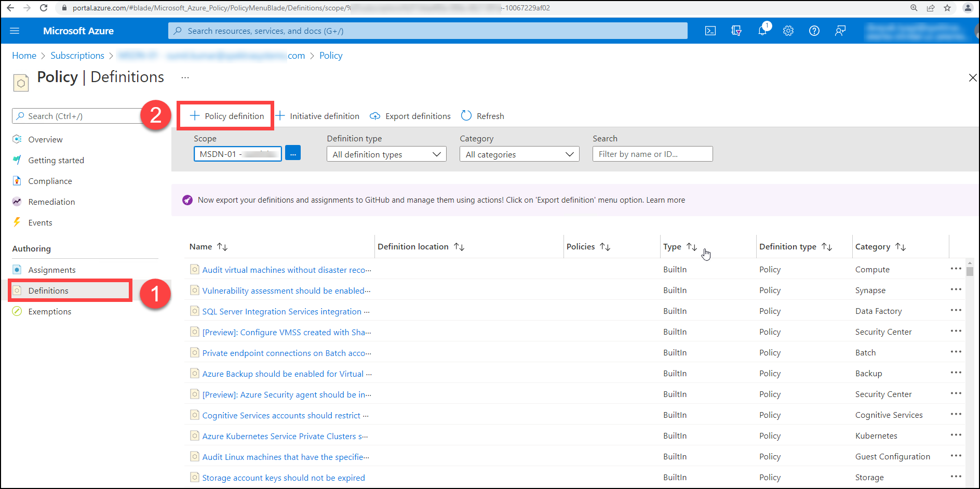This screenshot has height=489, width=980.
Task: Expand the Definition type dropdown
Action: (x=386, y=154)
